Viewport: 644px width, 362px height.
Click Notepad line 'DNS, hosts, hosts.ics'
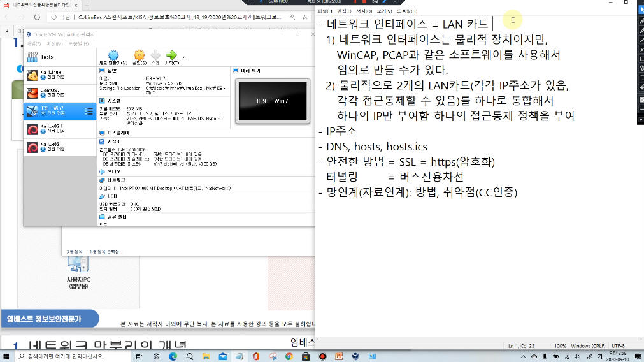pos(376,147)
